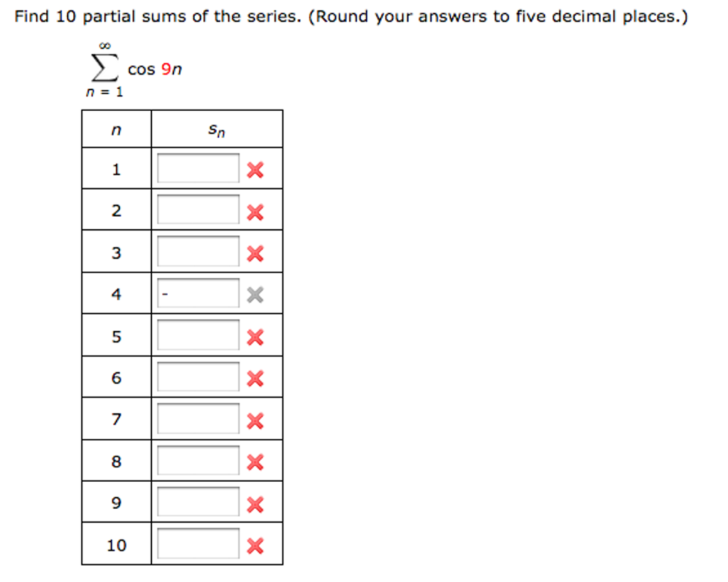This screenshot has height=582, width=728.
Task: Click the n column header cell
Action: (x=116, y=129)
